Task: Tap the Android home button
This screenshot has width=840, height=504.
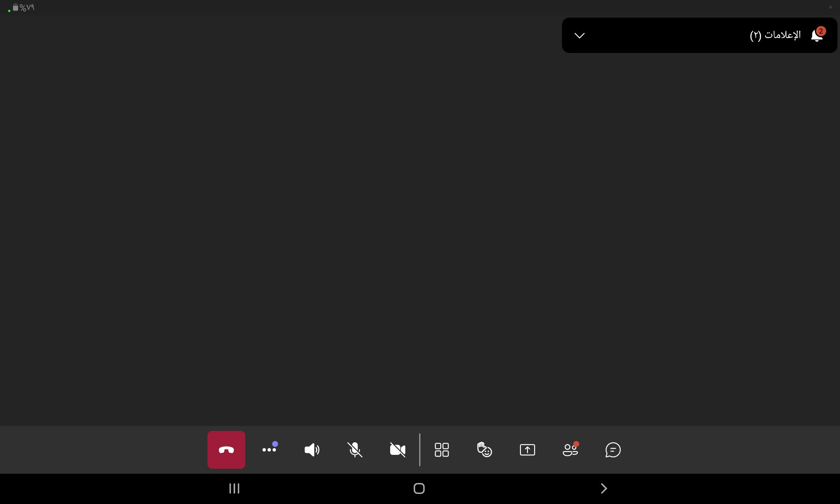Action: pyautogui.click(x=419, y=488)
